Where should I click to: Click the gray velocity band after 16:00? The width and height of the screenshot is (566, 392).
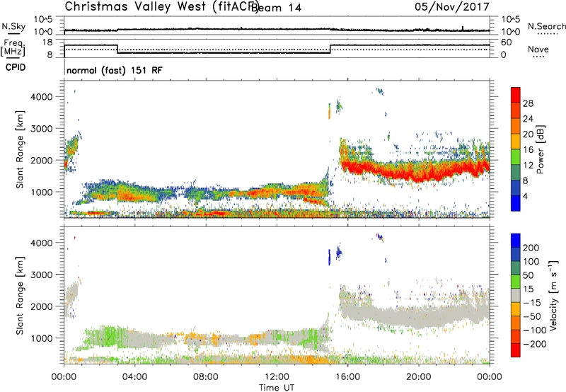pyautogui.click(x=415, y=316)
